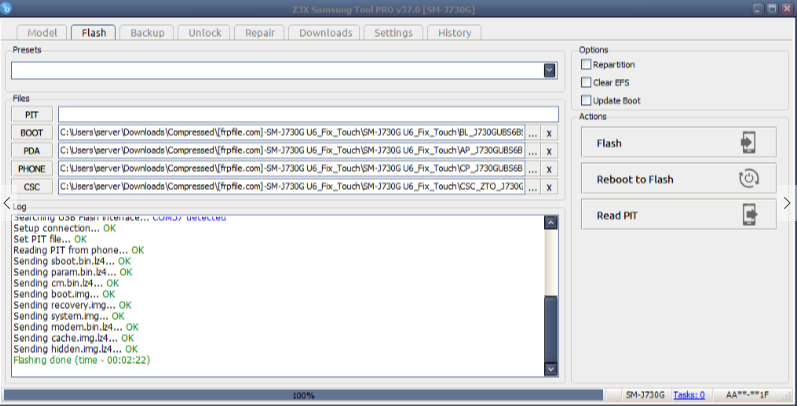
Task: Click the Reboot to Flash text label
Action: (635, 179)
